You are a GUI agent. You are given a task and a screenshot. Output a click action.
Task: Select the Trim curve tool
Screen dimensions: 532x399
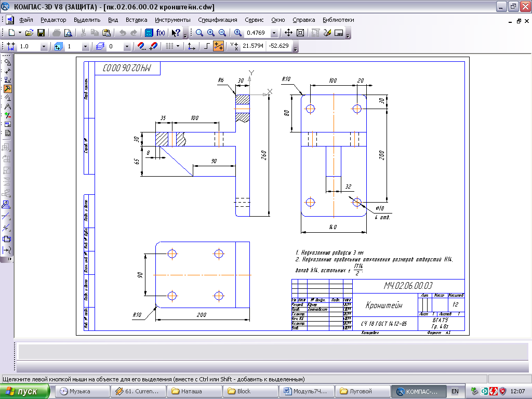[x=6, y=216]
